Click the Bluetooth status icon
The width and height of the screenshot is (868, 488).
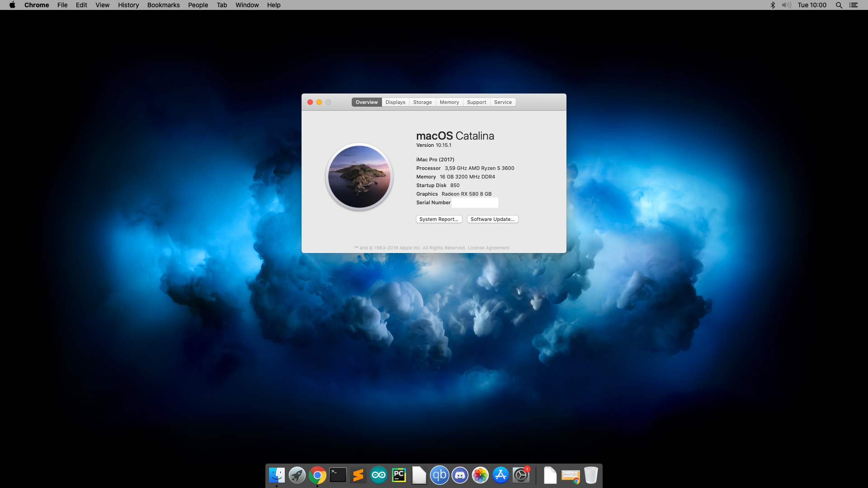click(x=773, y=5)
